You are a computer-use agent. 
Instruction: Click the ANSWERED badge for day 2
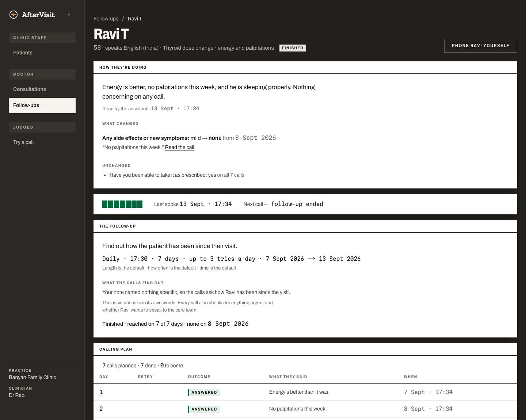pyautogui.click(x=204, y=409)
